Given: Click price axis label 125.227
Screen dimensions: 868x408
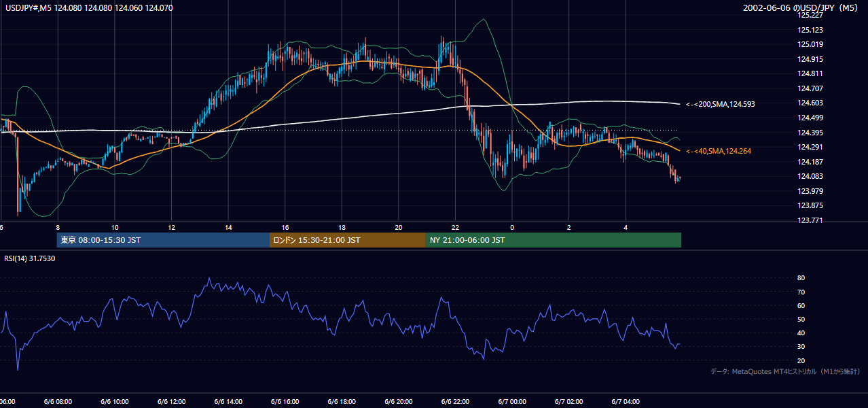Looking at the screenshot, I should pos(810,15).
